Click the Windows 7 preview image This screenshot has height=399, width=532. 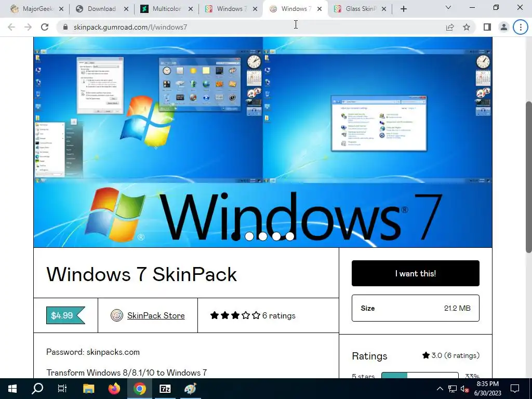point(263,142)
